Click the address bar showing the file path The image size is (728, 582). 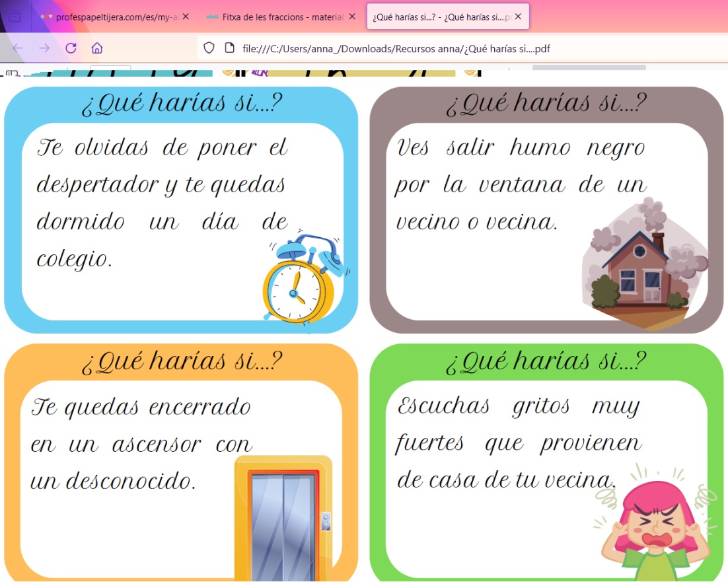396,48
